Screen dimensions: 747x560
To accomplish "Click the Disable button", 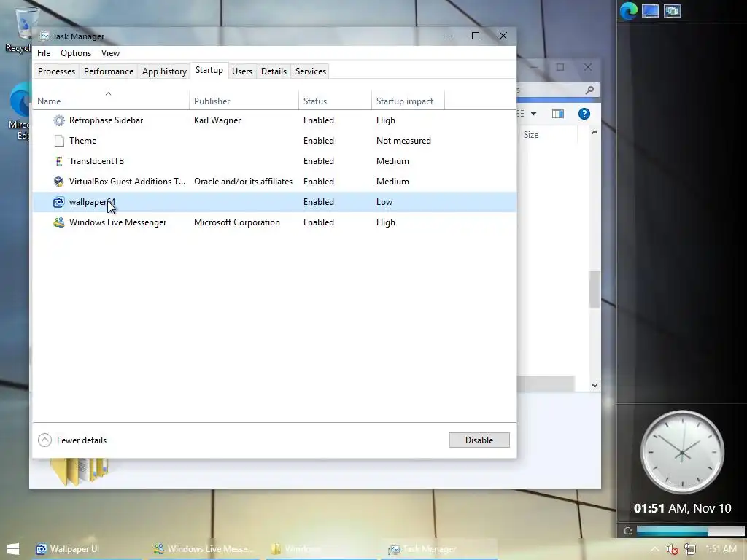I will pos(479,440).
